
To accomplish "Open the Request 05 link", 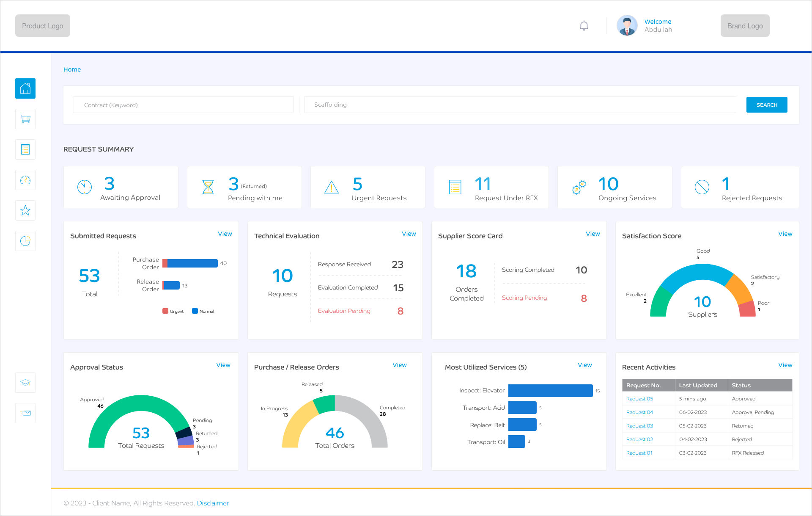I will [639, 399].
